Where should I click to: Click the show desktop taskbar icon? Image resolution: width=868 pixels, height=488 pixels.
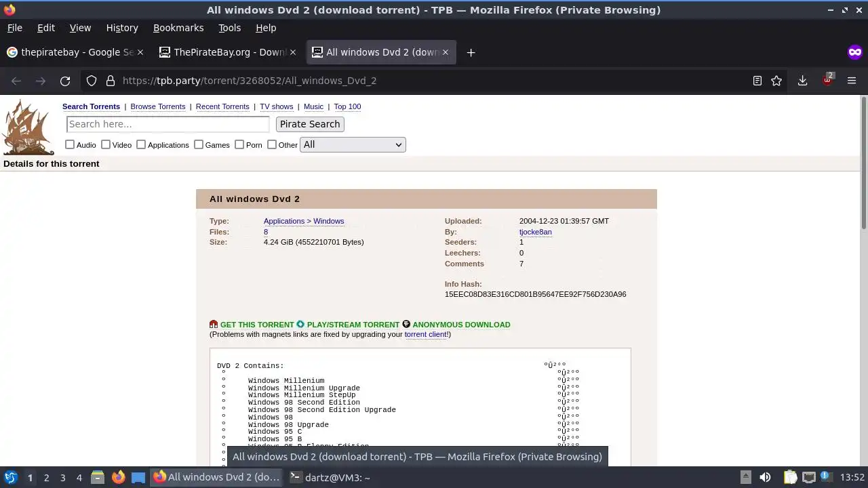[138, 477]
